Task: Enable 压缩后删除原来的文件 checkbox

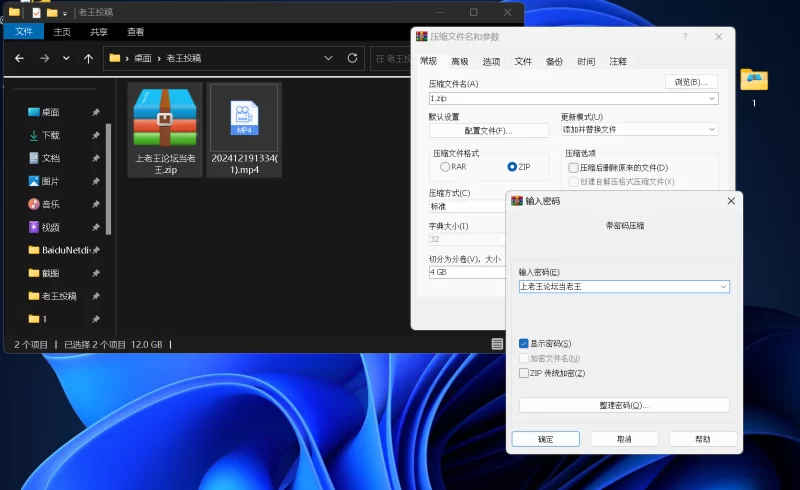Action: point(573,167)
